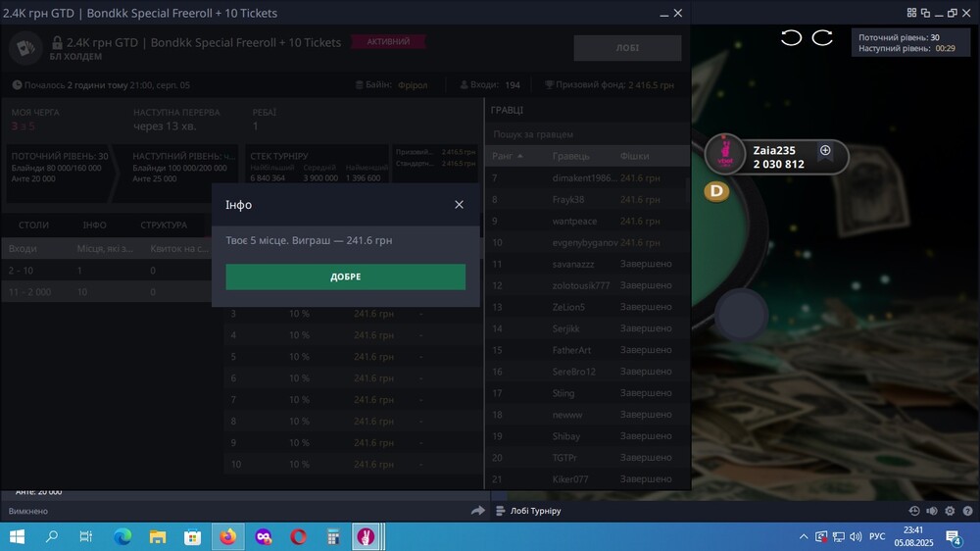Screen dimensions: 980x551
Task: Click the ЛОБІ button
Action: point(627,47)
